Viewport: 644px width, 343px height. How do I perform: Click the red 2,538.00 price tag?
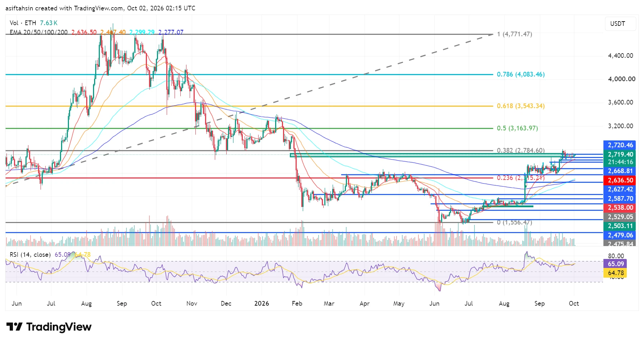coord(620,208)
